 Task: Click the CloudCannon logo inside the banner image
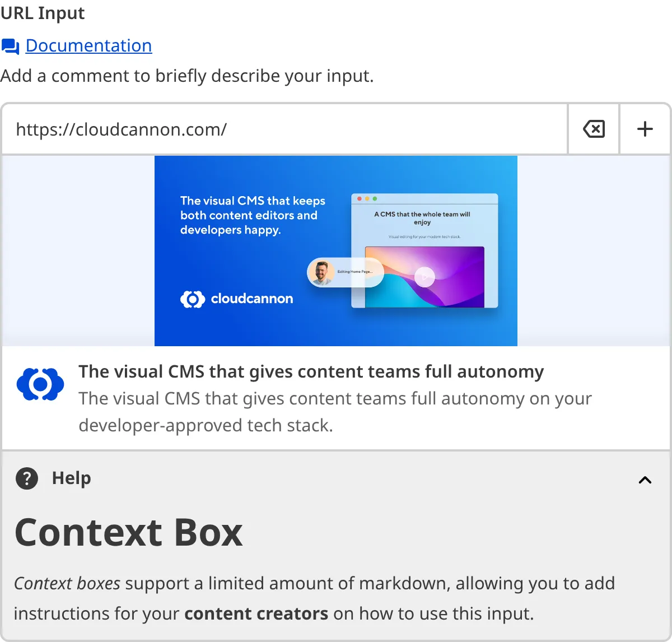[236, 299]
